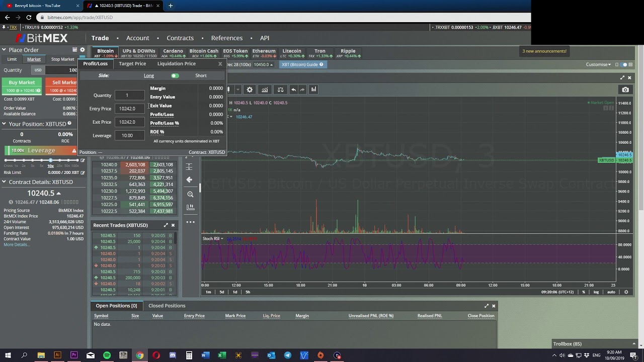Select the measure ruler chart tool
This screenshot has width=644, height=362.
(190, 207)
